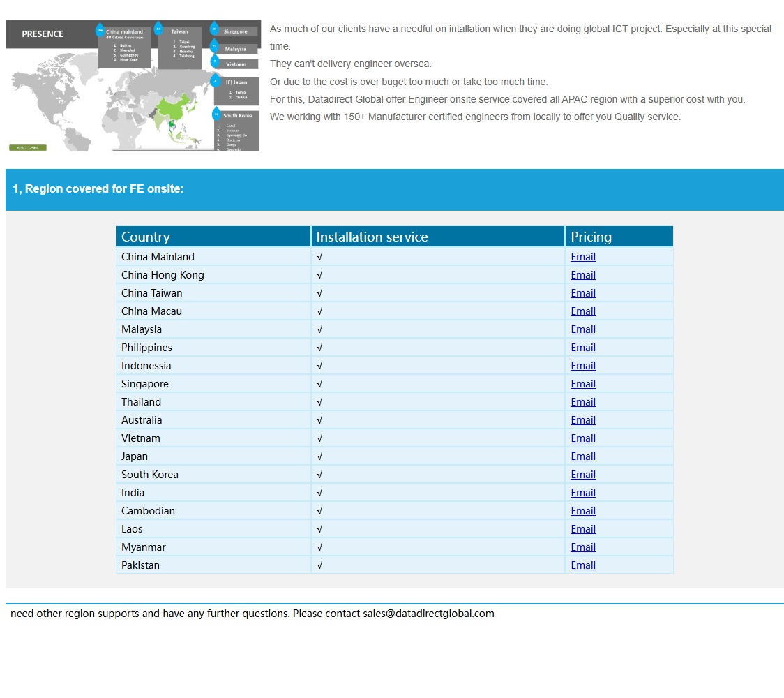Click the China Taiwan Email link
The height and width of the screenshot is (698, 784).
click(583, 292)
